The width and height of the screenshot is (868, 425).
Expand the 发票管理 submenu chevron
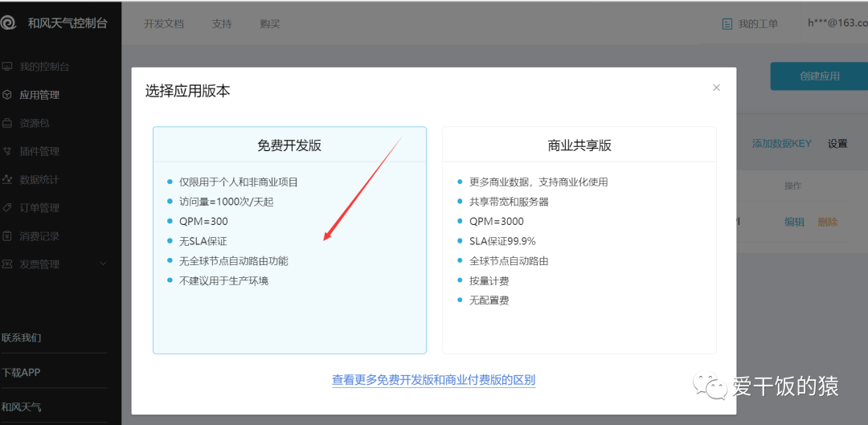pyautogui.click(x=103, y=264)
